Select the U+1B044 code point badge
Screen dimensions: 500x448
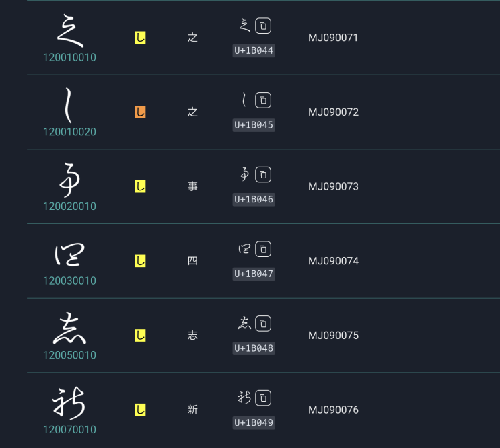254,50
